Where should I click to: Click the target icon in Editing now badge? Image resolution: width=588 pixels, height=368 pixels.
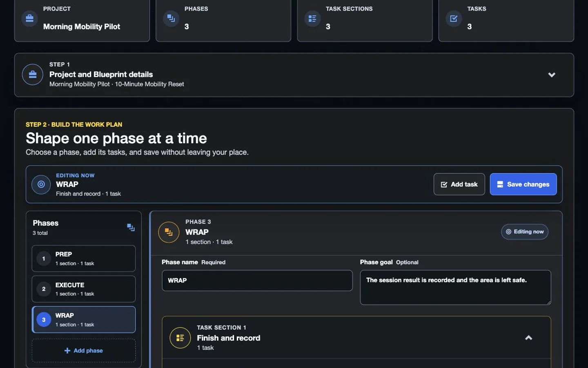pyautogui.click(x=508, y=232)
